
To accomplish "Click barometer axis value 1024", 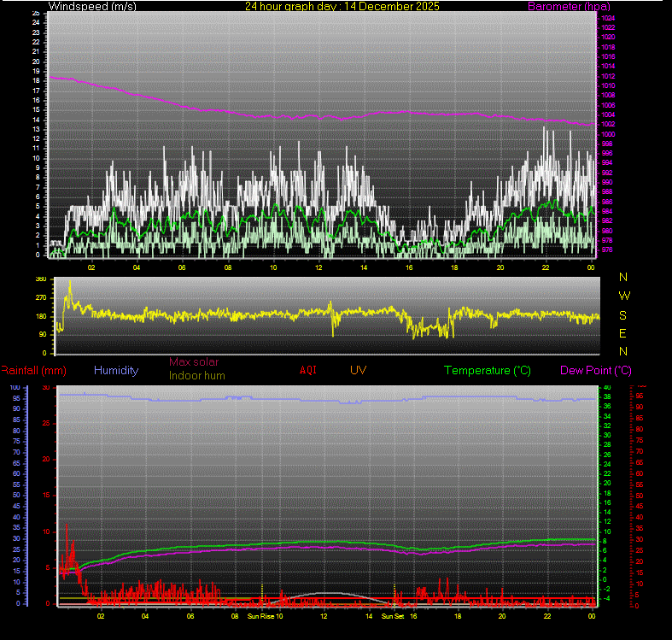I will tap(608, 18).
